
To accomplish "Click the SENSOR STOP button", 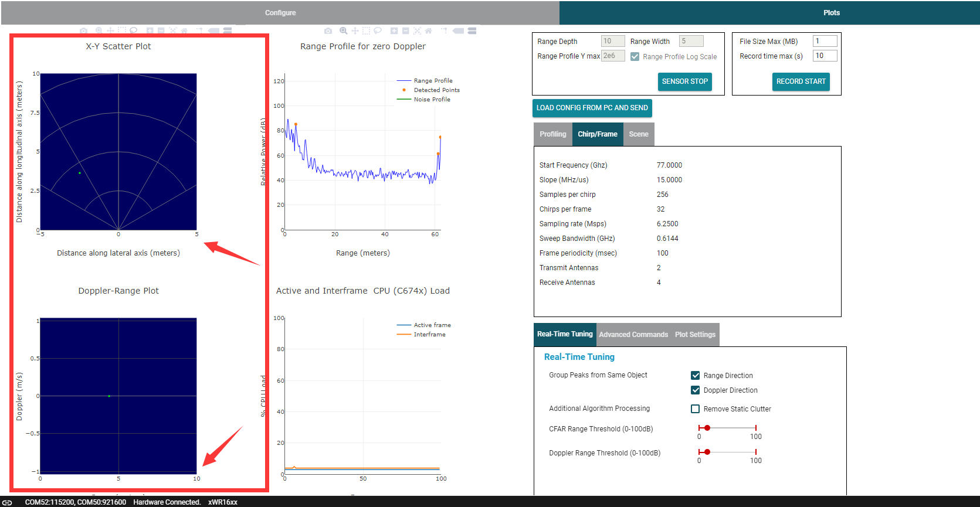I will pos(685,81).
